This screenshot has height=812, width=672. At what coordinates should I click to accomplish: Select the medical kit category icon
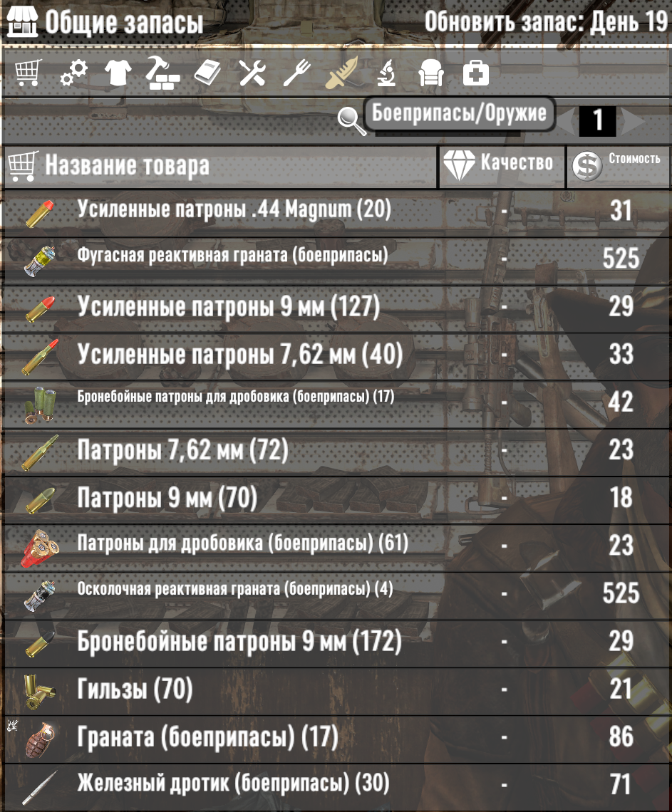point(475,73)
